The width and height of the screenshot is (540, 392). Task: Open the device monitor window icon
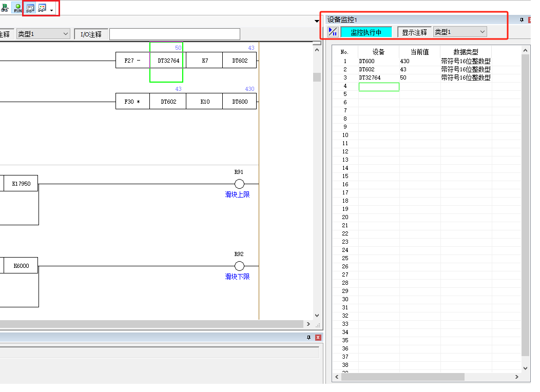point(30,8)
